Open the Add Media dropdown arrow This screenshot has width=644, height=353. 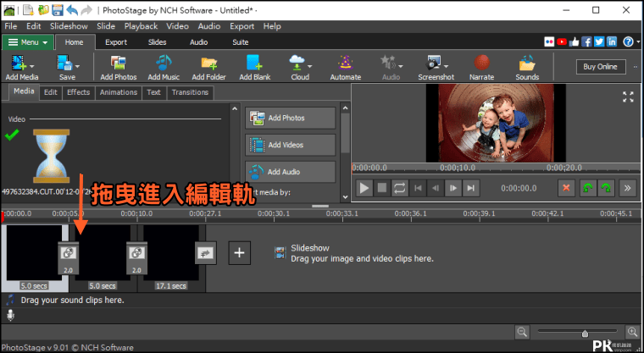point(32,66)
